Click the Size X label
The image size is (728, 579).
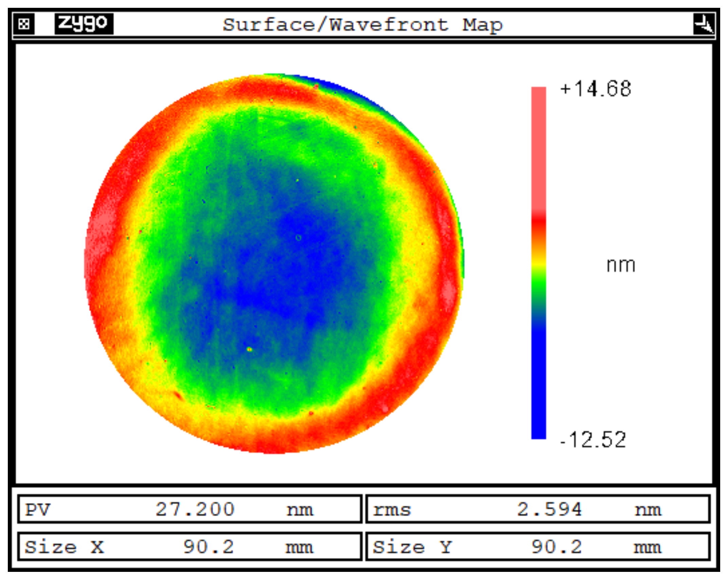coord(64,547)
